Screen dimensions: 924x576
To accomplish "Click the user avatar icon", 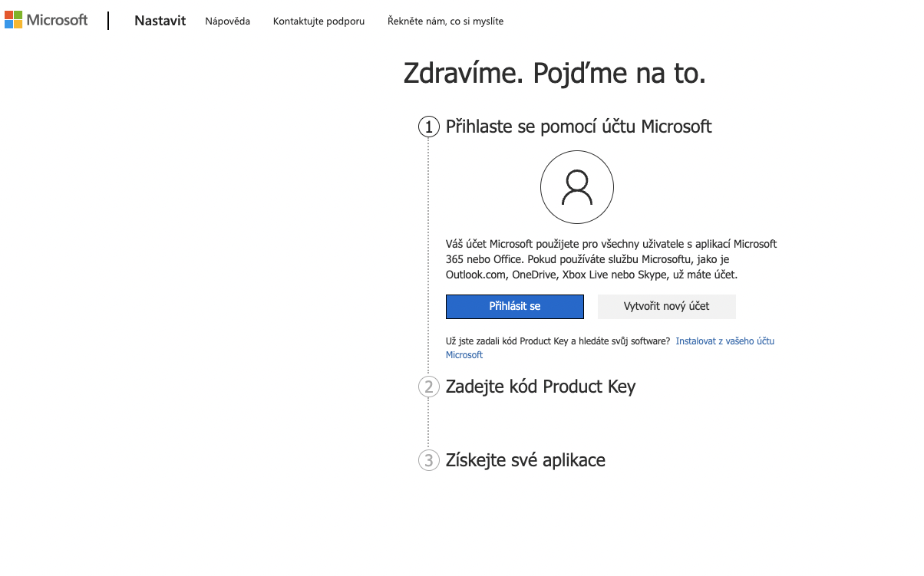I will pos(577,187).
